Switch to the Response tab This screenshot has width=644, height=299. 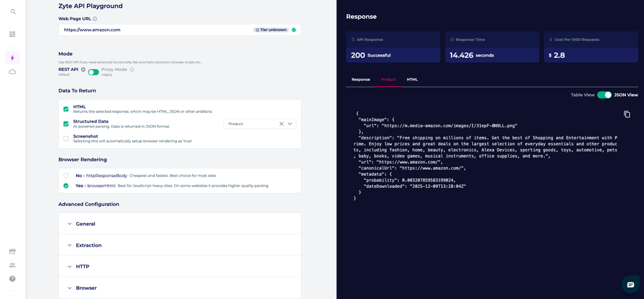pos(360,80)
